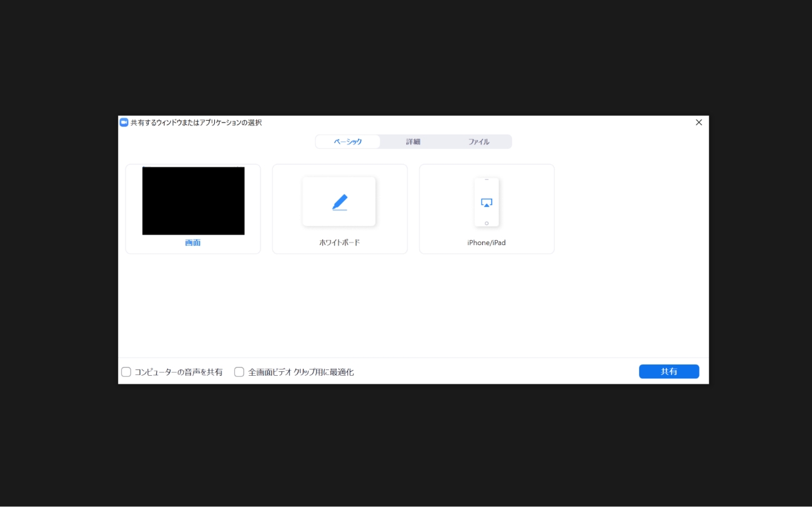Image resolution: width=812 pixels, height=507 pixels.
Task: Switch to the ベーシック tab
Action: (348, 142)
